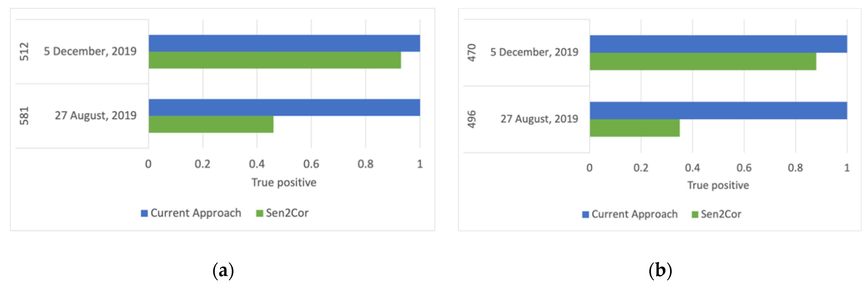Viewport: 868px width, 288px height.
Task: Click the "True positive" axis title in chart (b)
Action: tap(718, 185)
